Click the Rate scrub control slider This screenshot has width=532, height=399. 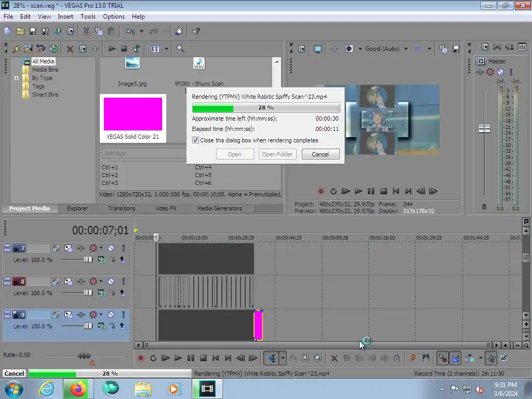pyautogui.click(x=84, y=355)
